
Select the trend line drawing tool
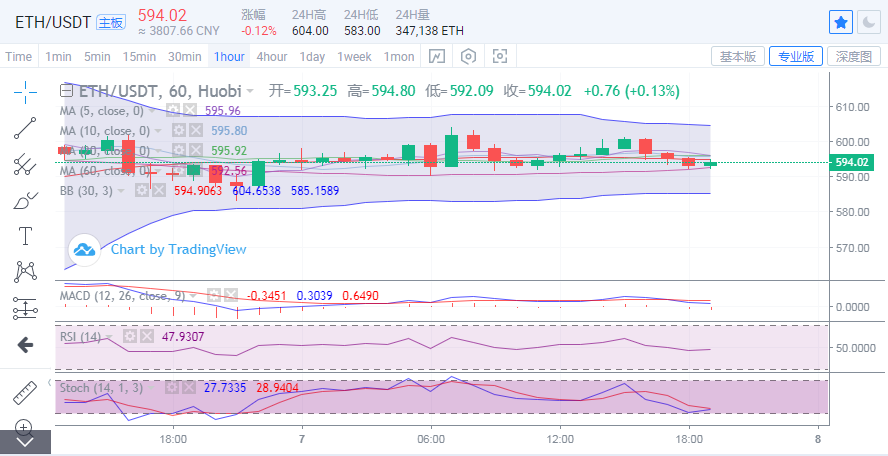point(26,128)
